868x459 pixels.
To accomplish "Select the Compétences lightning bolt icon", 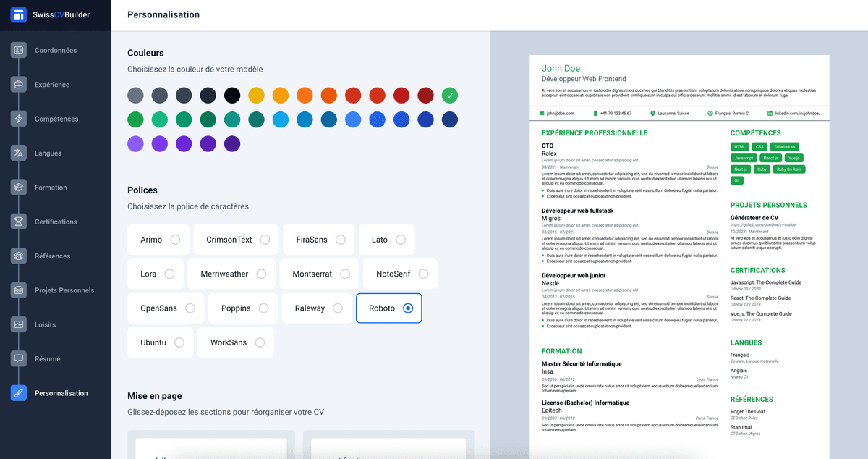I will (x=19, y=119).
